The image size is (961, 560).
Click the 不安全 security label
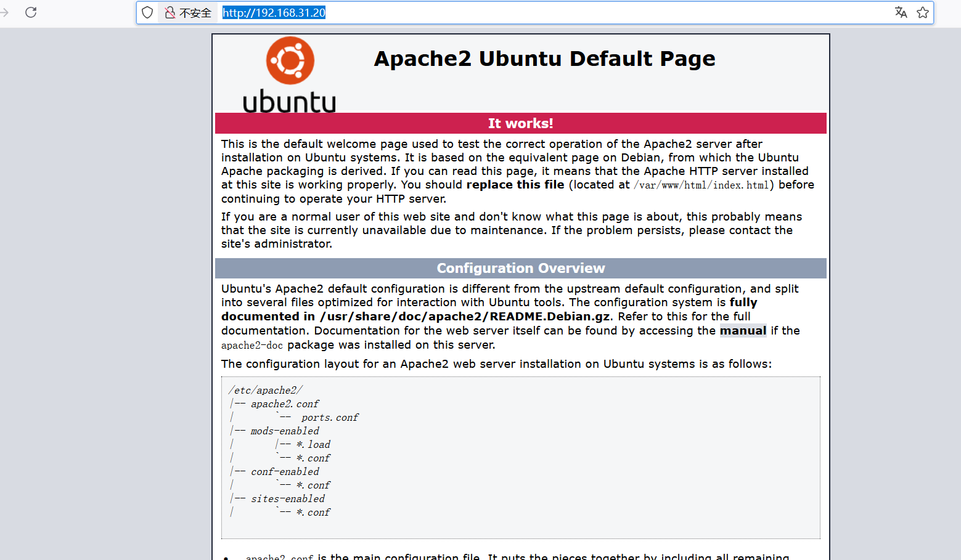coord(195,13)
